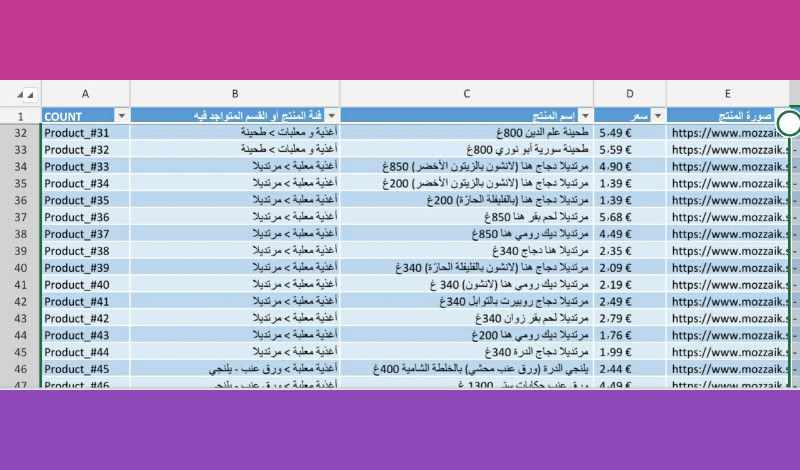This screenshot has width=800, height=470.
Task: Open filter dropdown for فئة المنتج column
Action: pos(332,116)
